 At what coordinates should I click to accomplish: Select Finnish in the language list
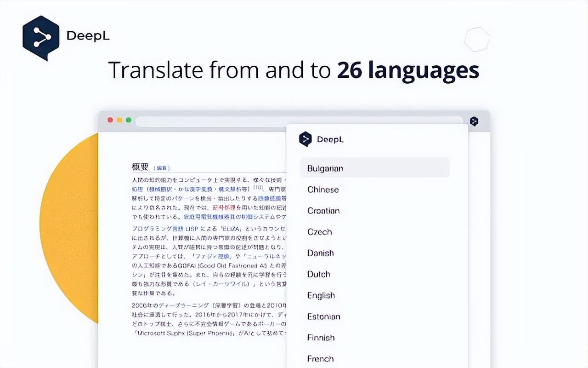click(320, 338)
